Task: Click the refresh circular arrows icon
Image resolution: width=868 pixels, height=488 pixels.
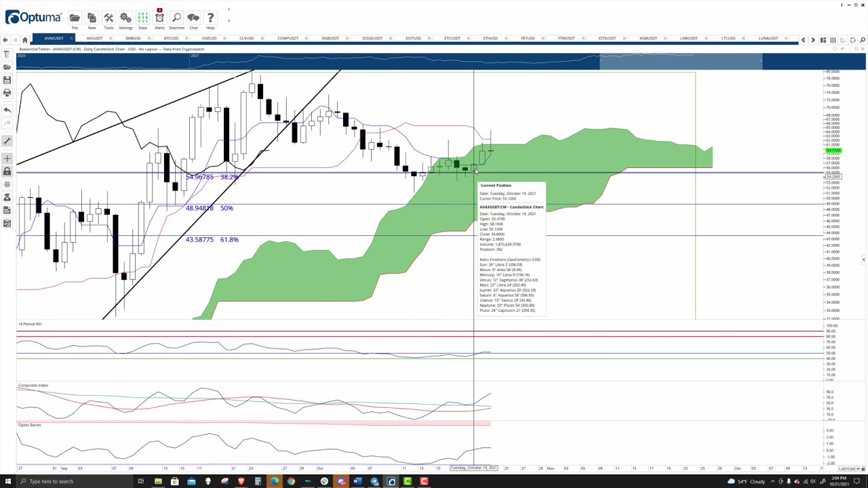Action: click(852, 40)
